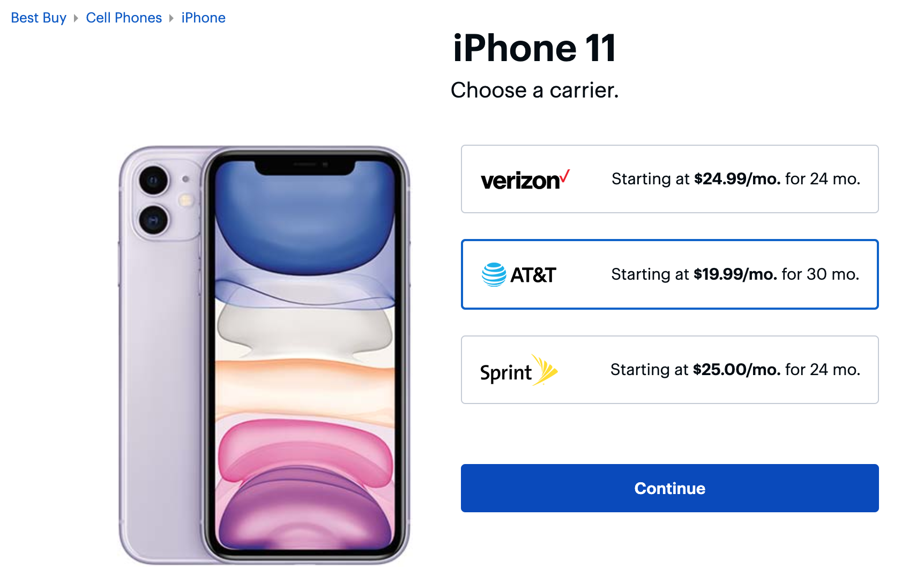Select the Verizon carrier option

[669, 179]
